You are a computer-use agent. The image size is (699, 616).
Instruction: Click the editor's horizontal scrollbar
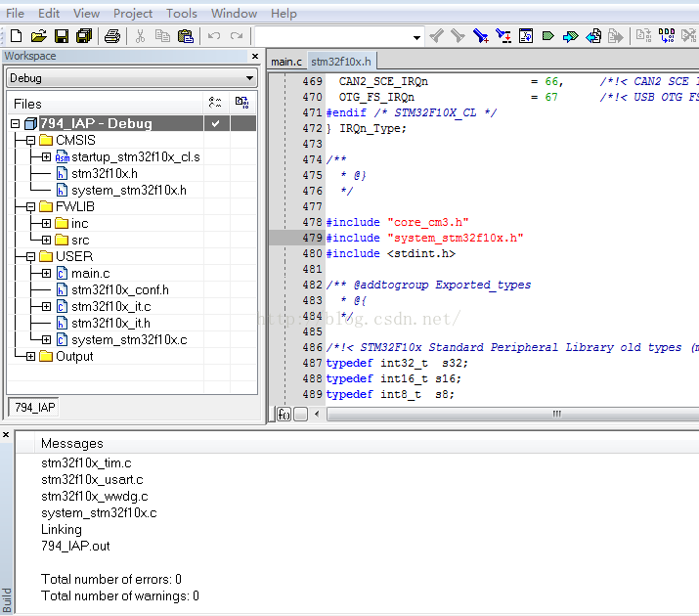pos(555,414)
